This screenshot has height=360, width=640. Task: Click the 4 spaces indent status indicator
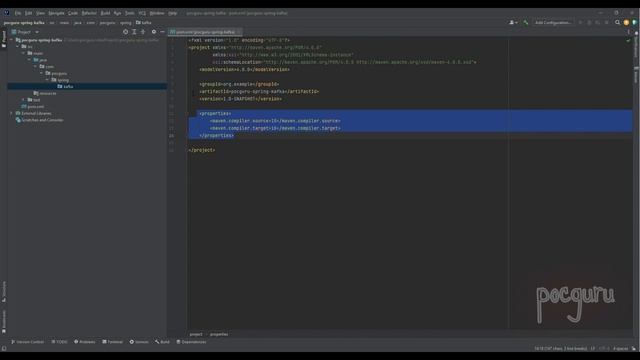coord(620,349)
